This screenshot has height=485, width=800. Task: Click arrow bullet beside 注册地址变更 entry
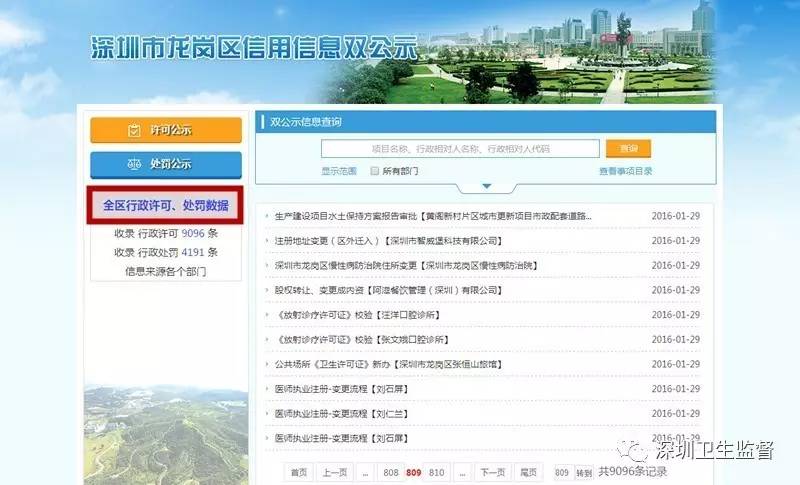pos(266,241)
